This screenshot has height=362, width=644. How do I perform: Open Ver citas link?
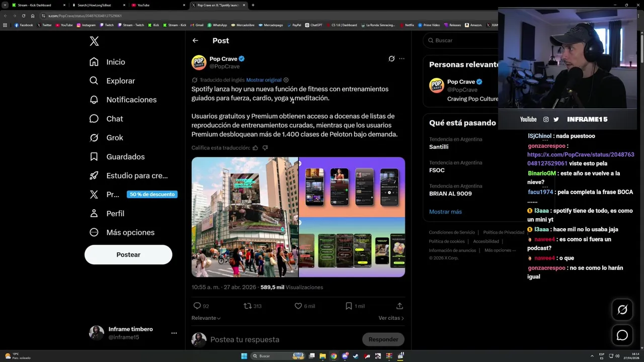pos(391,318)
